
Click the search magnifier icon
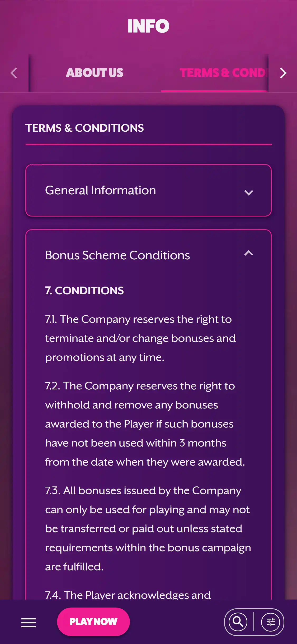(238, 622)
